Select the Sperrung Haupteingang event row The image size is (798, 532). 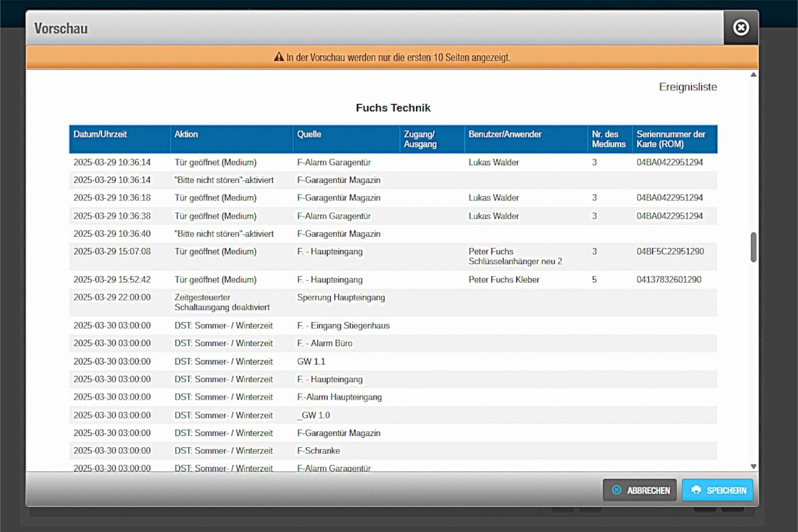(340, 298)
